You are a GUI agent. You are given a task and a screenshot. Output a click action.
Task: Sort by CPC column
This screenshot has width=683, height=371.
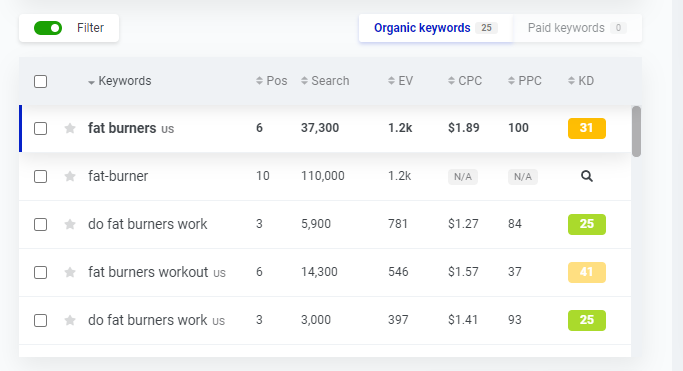[465, 81]
